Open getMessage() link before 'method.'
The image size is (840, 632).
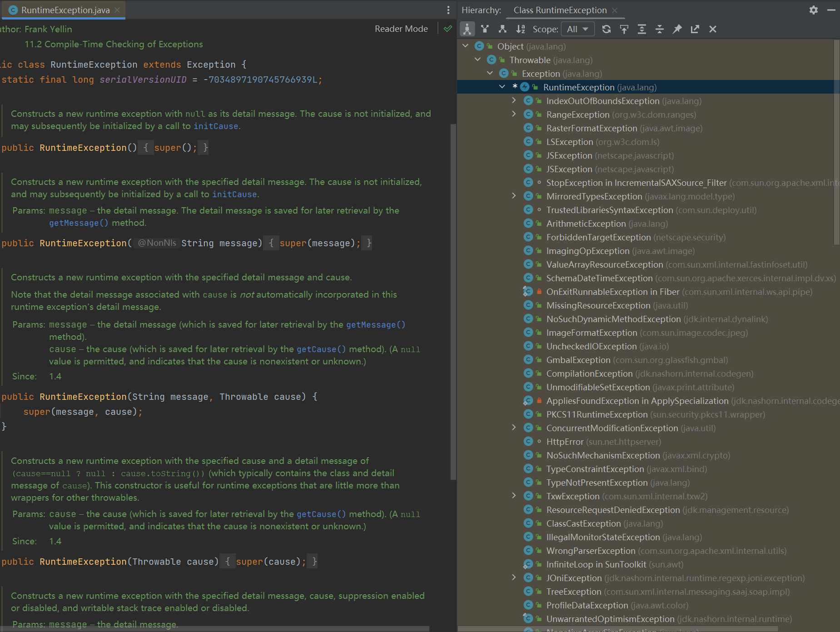point(79,223)
